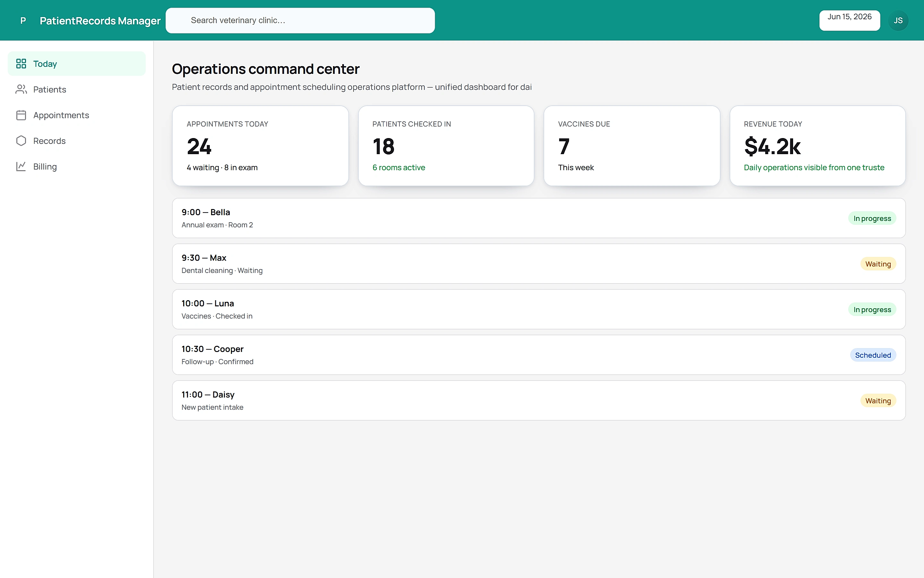Click Waiting badge for Daisy
The image size is (924, 578).
tap(878, 401)
